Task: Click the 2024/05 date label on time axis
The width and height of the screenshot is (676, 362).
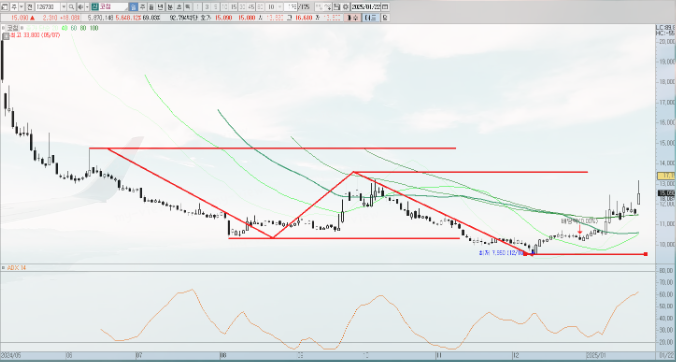Action: (x=11, y=356)
